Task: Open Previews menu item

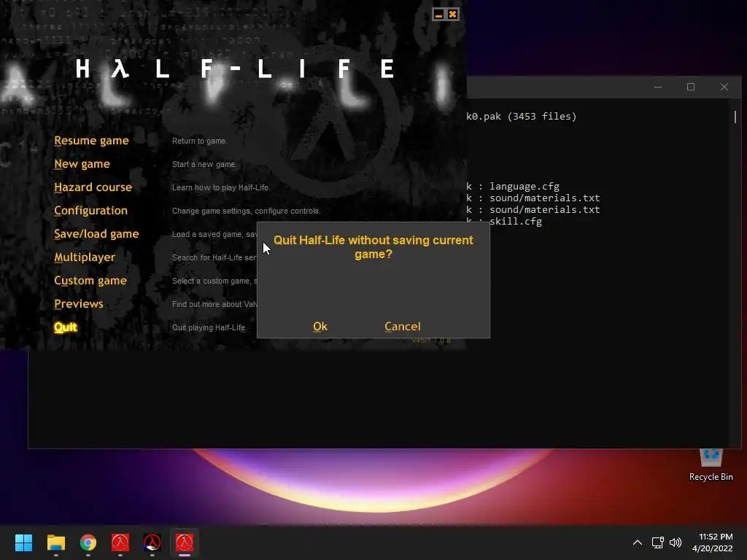Action: pos(79,304)
